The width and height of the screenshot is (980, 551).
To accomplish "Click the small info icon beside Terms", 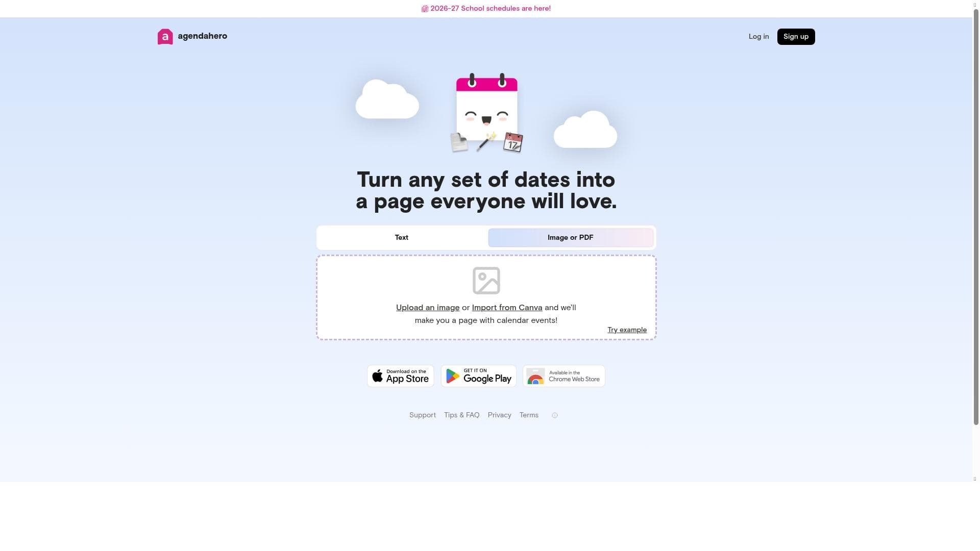I will 555,415.
